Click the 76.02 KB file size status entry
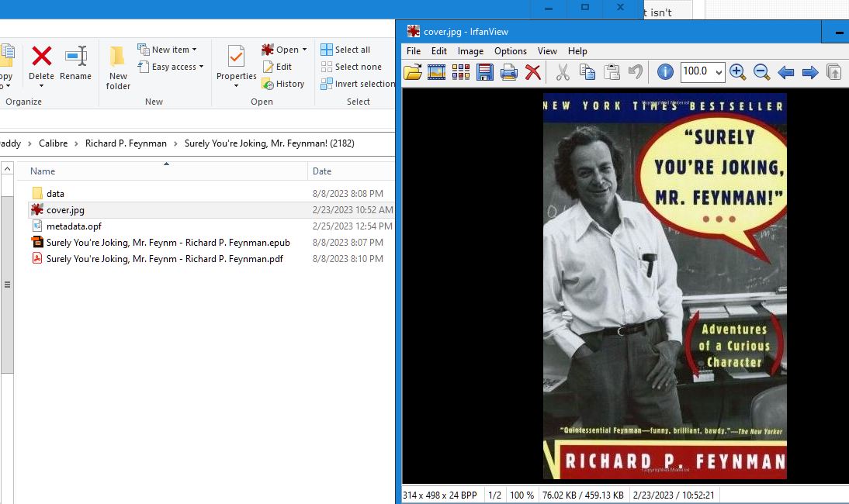Image resolution: width=849 pixels, height=504 pixels. pyautogui.click(x=583, y=495)
